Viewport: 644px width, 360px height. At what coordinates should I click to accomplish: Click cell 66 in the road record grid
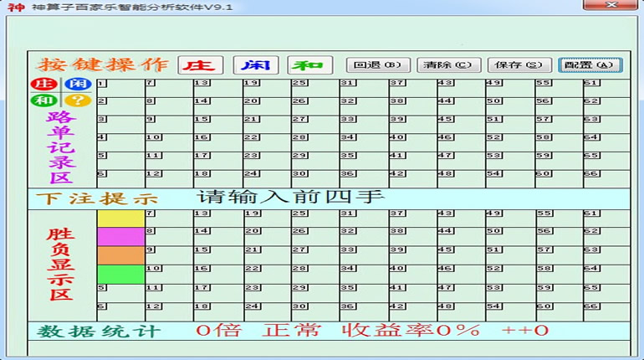[606, 179]
